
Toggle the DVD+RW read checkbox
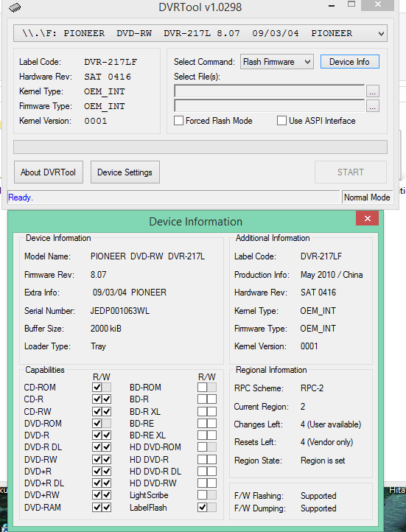tap(97, 494)
